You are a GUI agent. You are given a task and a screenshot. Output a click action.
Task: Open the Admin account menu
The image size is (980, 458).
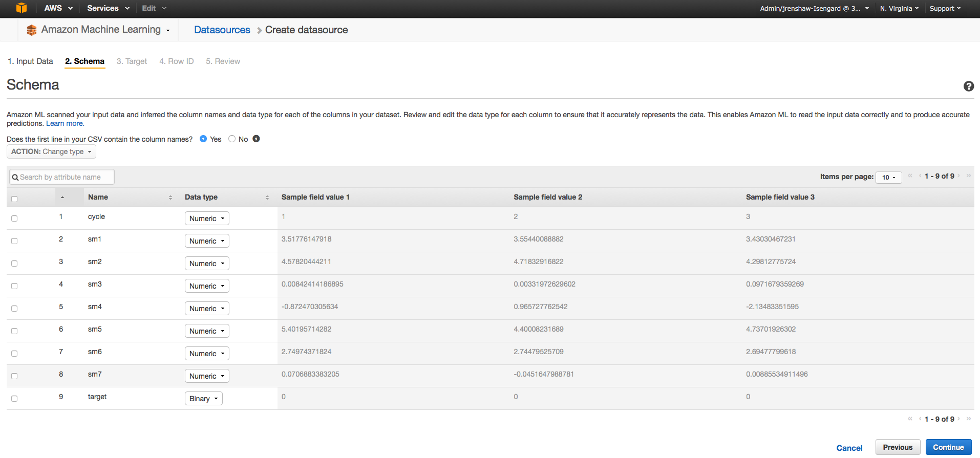814,8
